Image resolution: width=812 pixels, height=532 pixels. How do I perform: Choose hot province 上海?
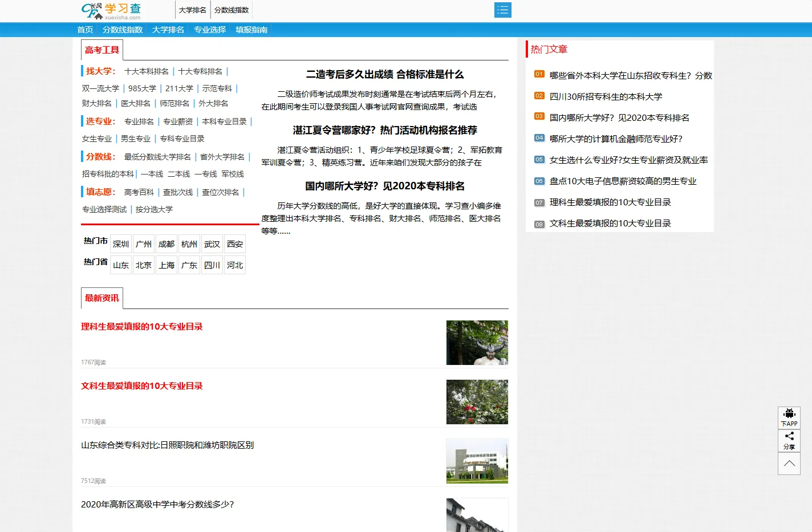click(x=167, y=265)
